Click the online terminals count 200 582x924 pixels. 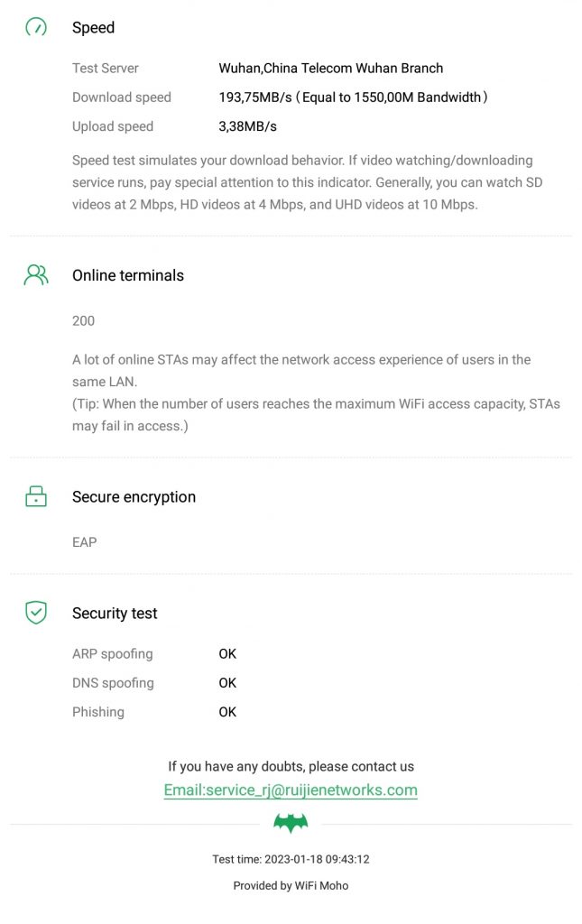point(83,320)
